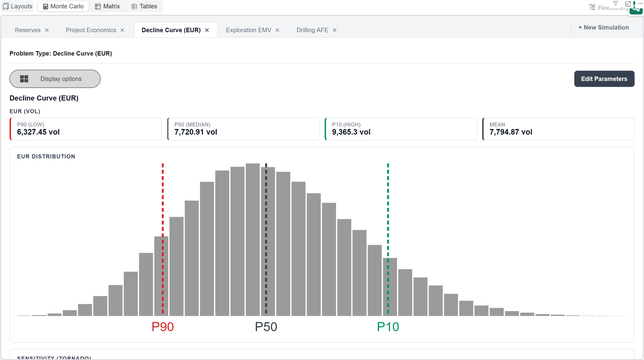Close the Drilling AFE tab
644x360 pixels.
pos(335,30)
